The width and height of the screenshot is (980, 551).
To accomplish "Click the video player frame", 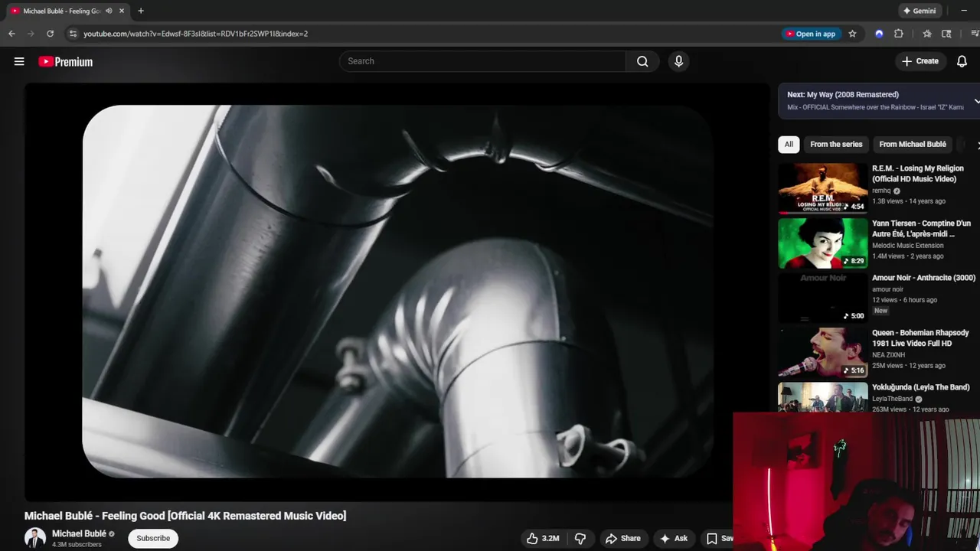I will coord(397,292).
